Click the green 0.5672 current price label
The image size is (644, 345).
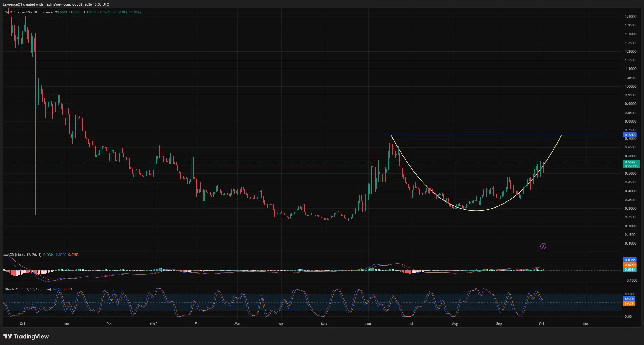pyautogui.click(x=631, y=164)
